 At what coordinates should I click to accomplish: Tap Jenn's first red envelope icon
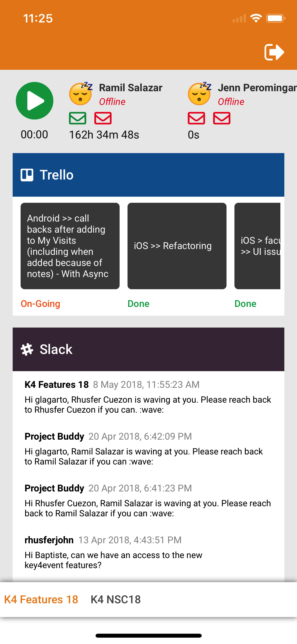(196, 118)
